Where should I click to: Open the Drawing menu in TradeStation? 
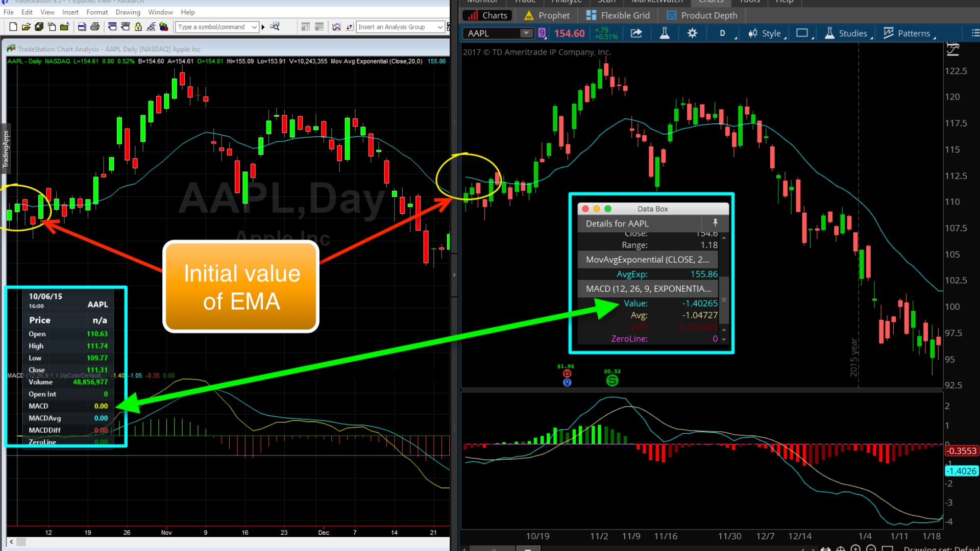point(128,12)
